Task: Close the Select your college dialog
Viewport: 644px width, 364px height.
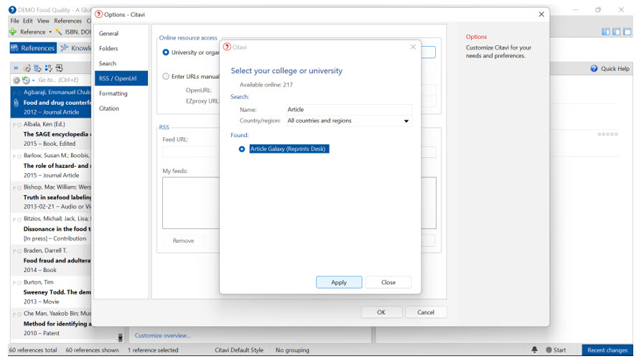Action: point(413,47)
